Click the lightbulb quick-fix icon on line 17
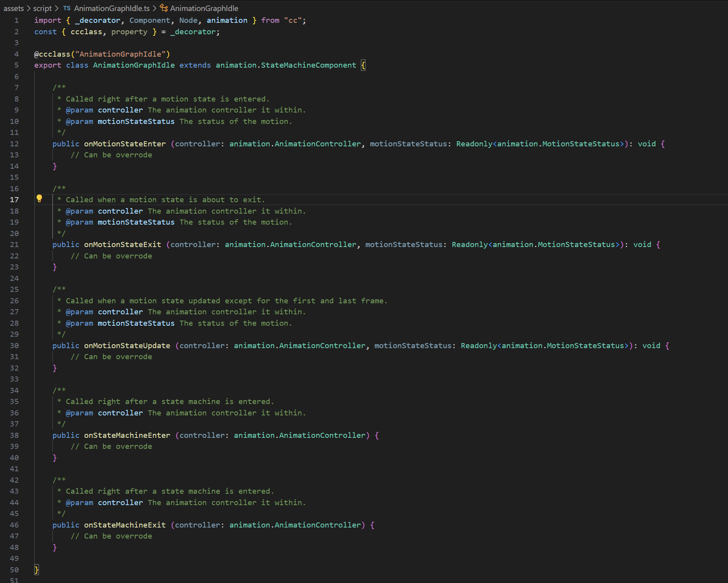This screenshot has height=583, width=728. click(x=39, y=199)
